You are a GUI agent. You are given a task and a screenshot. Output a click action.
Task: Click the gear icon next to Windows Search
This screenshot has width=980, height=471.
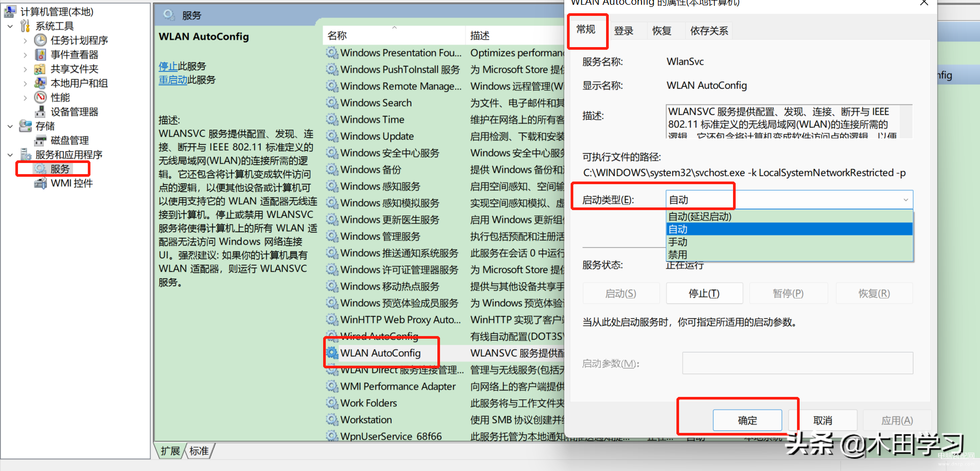[332, 103]
